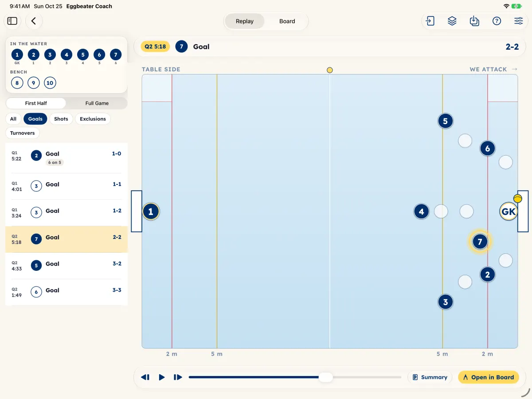532x399 pixels.
Task: Open Q1 5:22 goal by player 2
Action: coord(66,158)
